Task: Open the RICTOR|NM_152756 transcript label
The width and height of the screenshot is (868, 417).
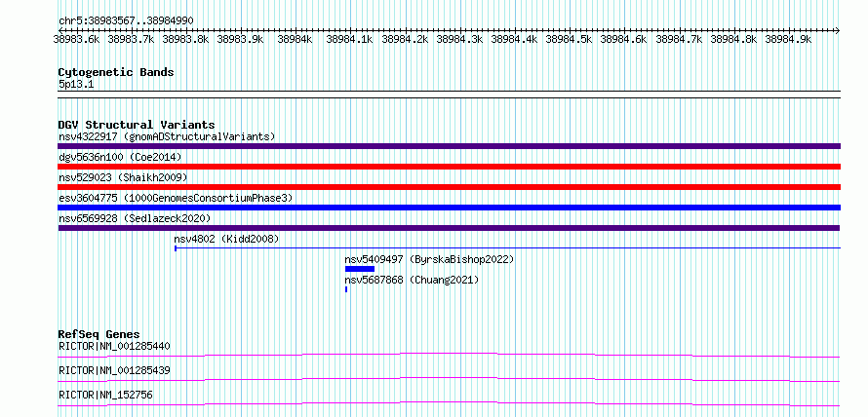Action: (x=105, y=395)
